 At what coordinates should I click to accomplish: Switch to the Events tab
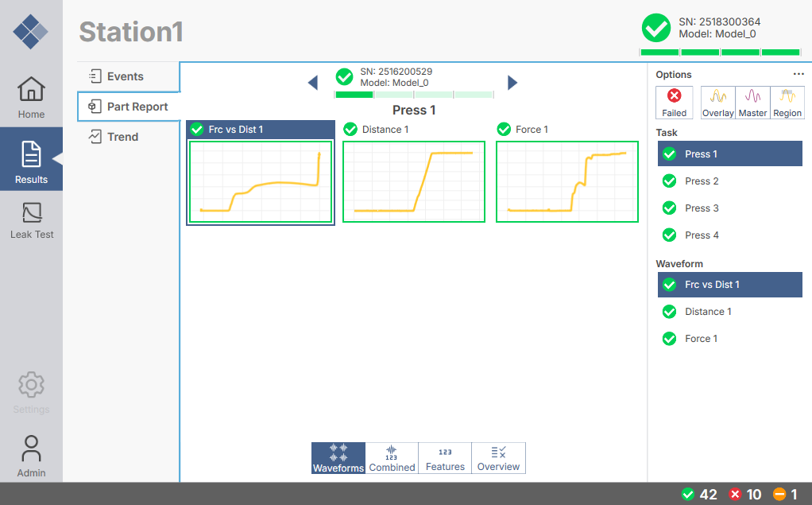[129, 76]
